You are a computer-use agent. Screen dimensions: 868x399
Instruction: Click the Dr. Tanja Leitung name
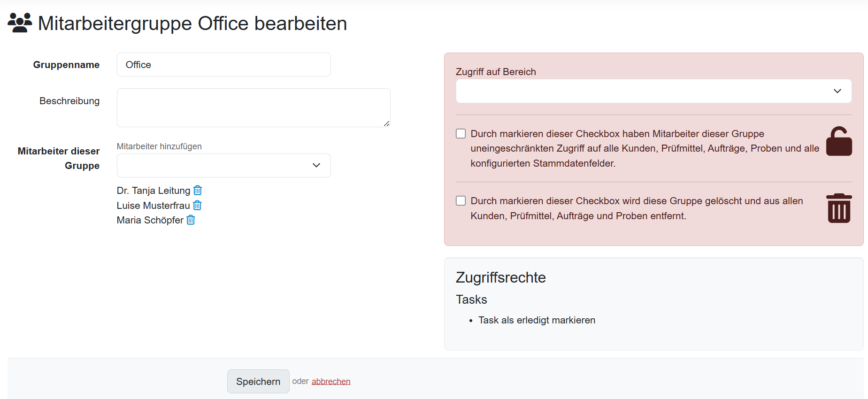coord(154,191)
